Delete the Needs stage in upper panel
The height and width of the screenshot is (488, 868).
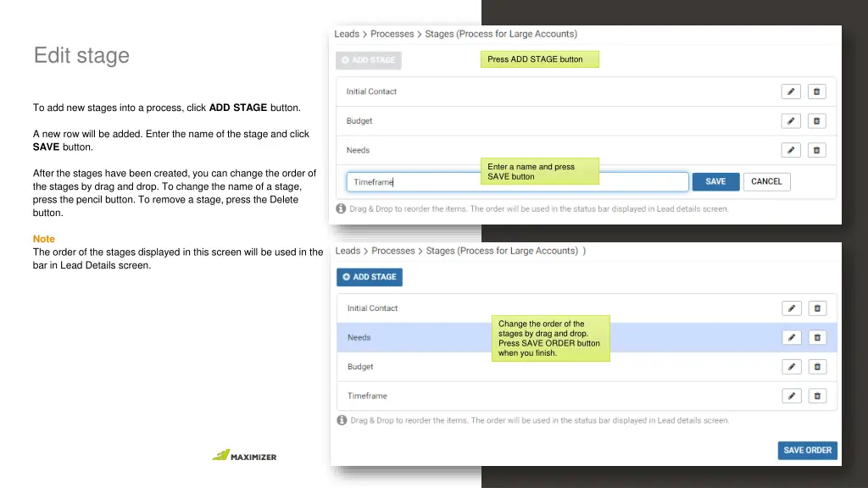coord(816,150)
